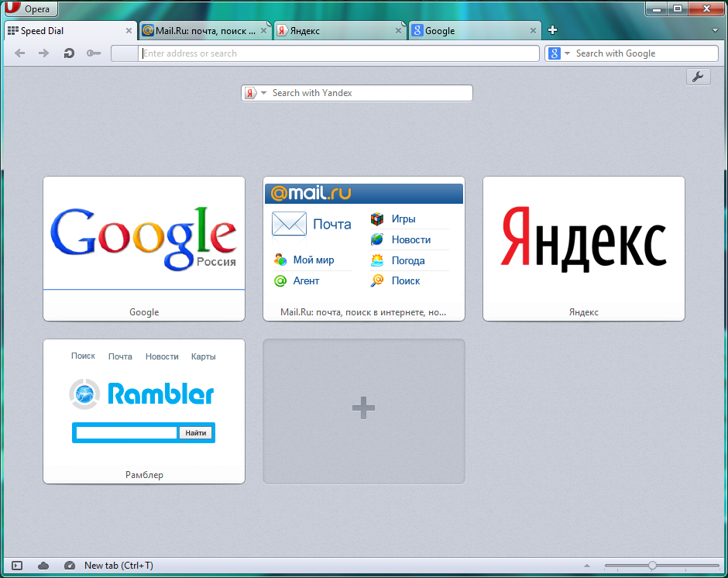
Task: Toggle Opera Turbo speedometer icon
Action: pyautogui.click(x=69, y=566)
